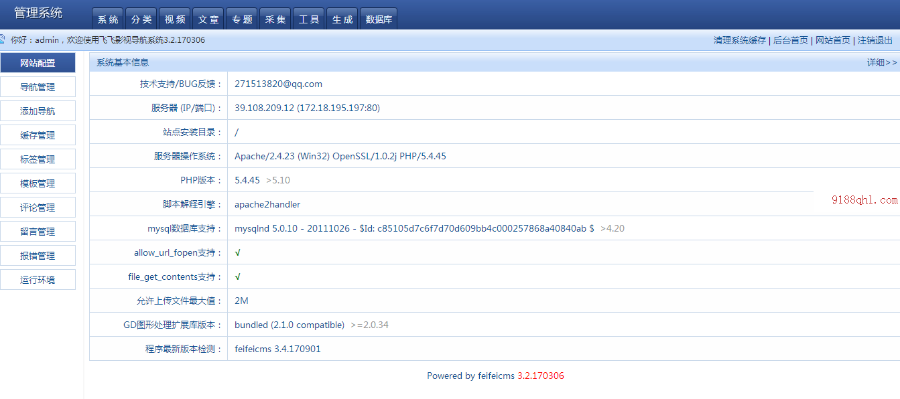This screenshot has height=399, width=900.
Task: Select 评论管理 sidebar item
Action: 38,208
